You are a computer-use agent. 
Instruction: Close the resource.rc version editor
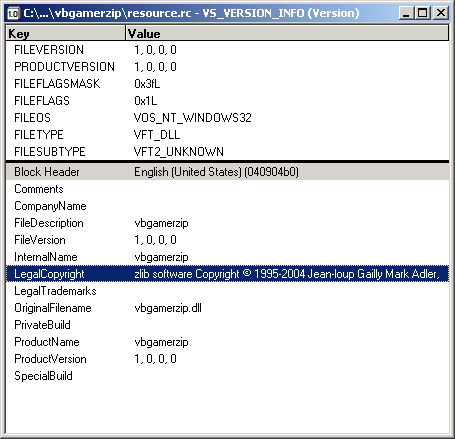(x=441, y=13)
